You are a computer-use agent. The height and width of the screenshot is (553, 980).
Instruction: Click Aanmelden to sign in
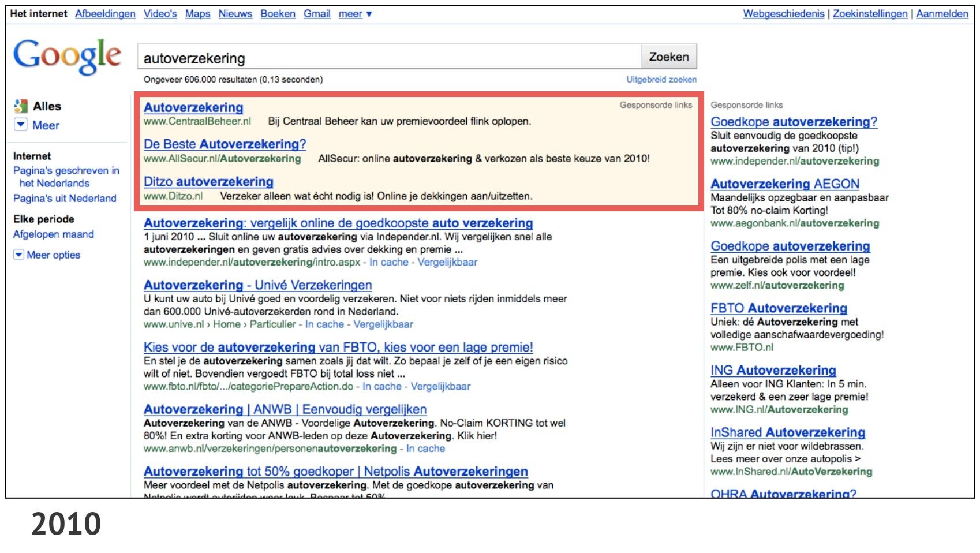[942, 14]
